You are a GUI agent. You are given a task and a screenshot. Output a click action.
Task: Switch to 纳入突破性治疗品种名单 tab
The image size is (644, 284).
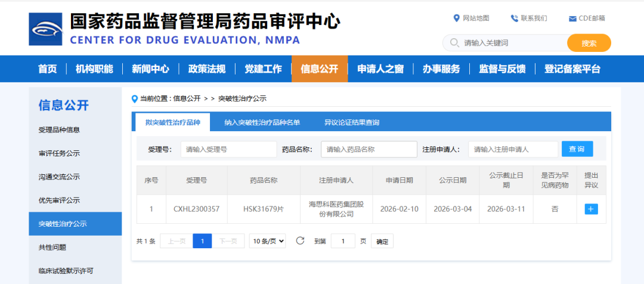click(x=262, y=122)
